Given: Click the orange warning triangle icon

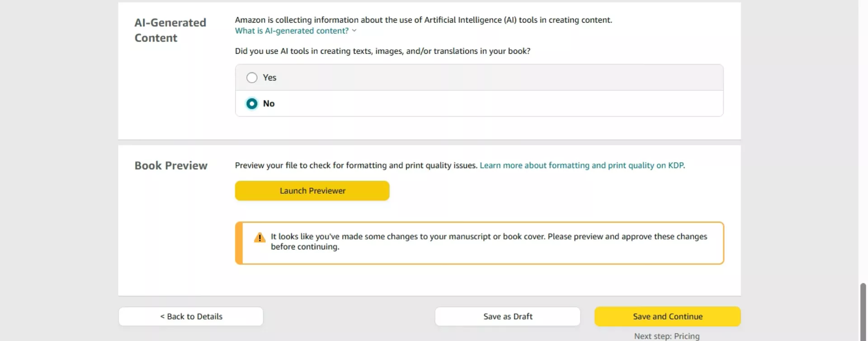Looking at the screenshot, I should coord(259,238).
